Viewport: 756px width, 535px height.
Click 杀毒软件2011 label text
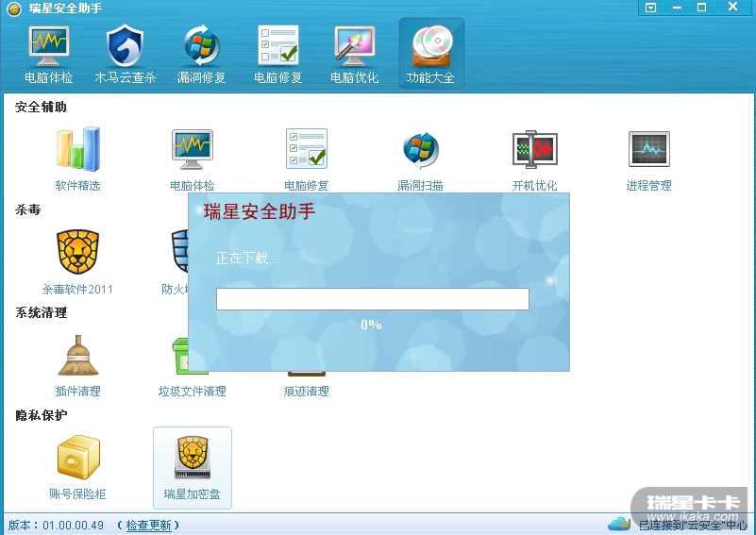point(77,289)
